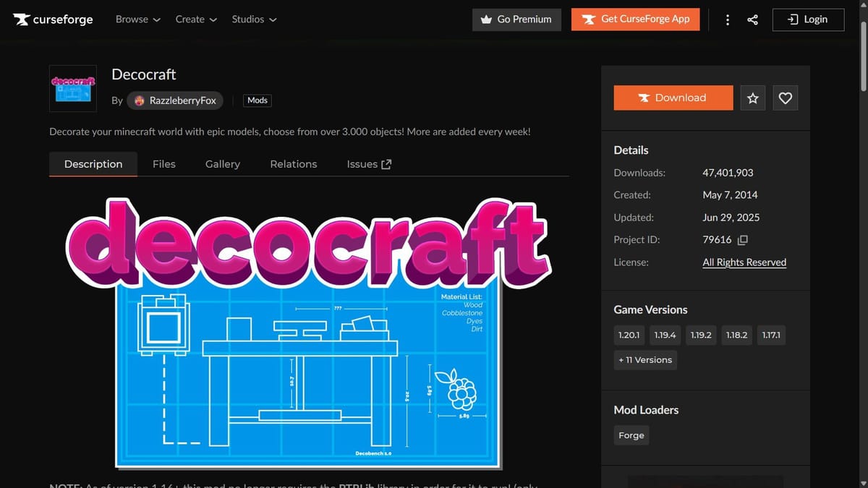
Task: Open the Create dropdown menu
Action: point(195,20)
